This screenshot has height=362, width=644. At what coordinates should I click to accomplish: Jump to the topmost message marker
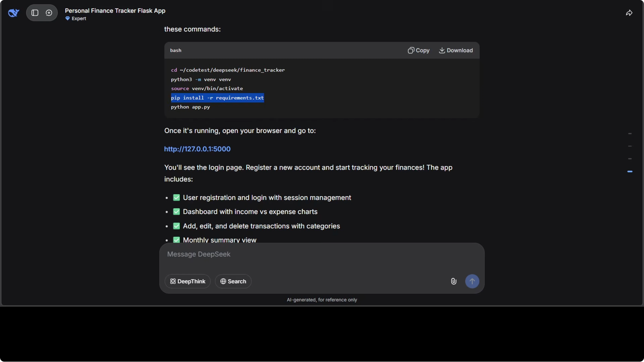(630, 134)
